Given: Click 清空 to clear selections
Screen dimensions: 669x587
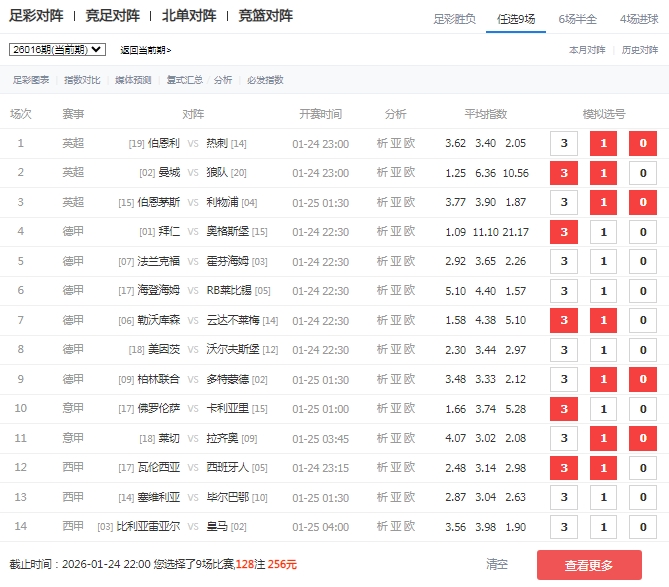Looking at the screenshot, I should pos(497,565).
